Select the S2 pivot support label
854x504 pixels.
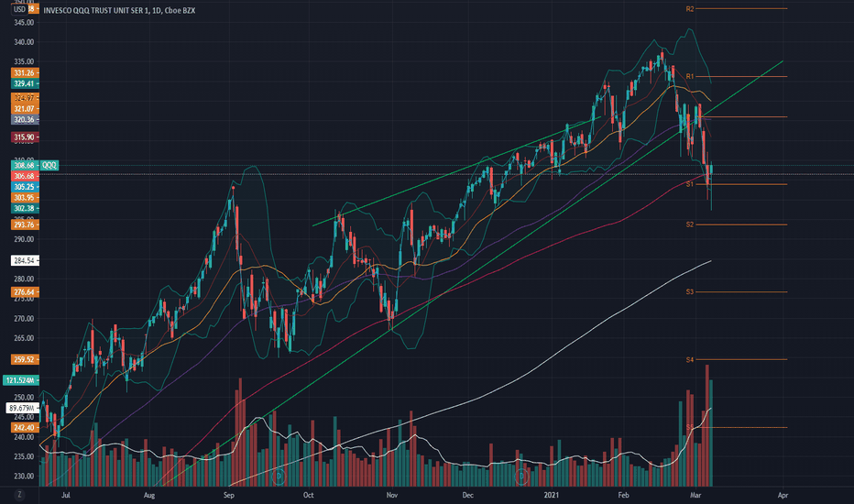(689, 225)
